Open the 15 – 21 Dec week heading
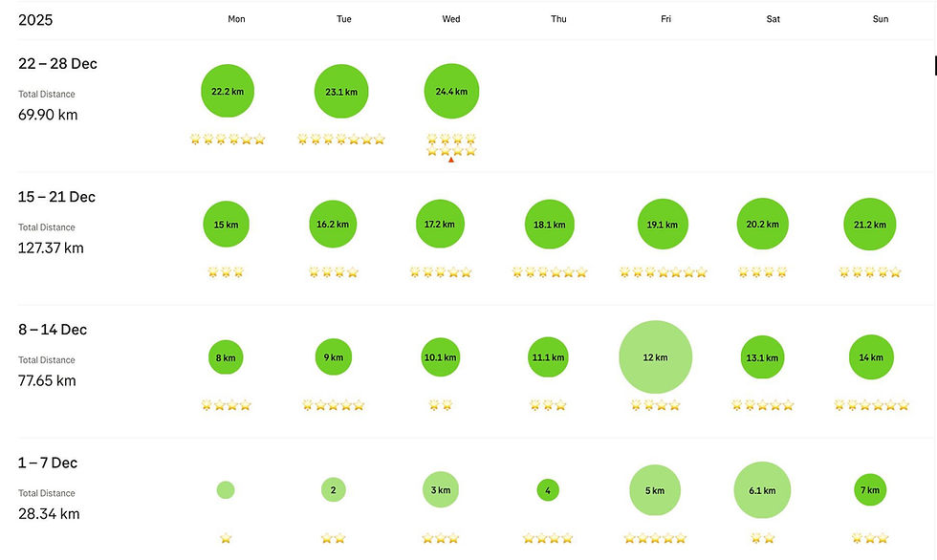Image resolution: width=937 pixels, height=560 pixels. tap(56, 197)
